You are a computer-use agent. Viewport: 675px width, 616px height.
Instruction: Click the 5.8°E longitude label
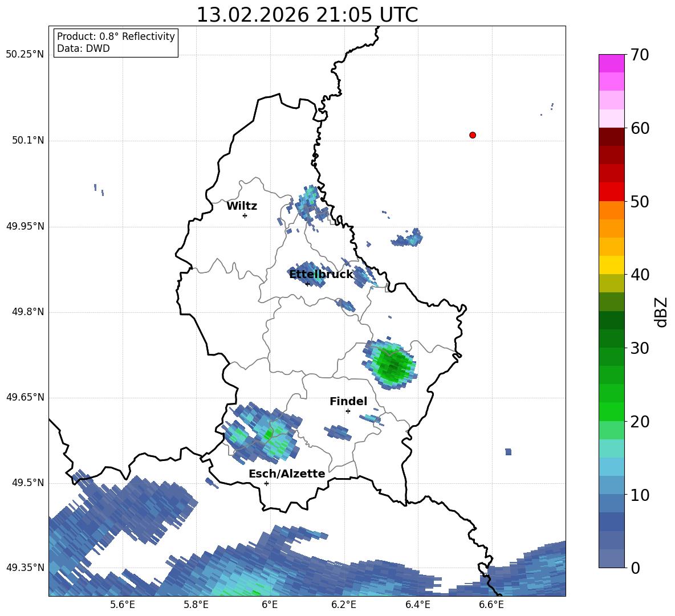tap(196, 605)
